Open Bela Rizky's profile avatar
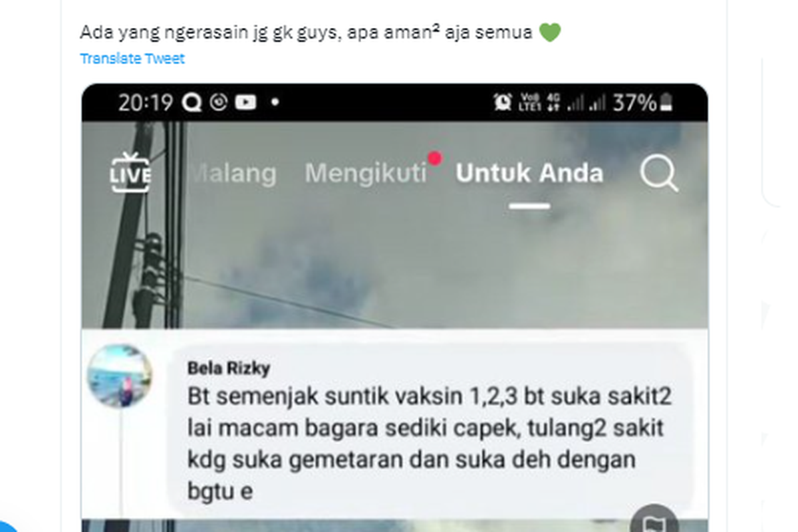Image resolution: width=798 pixels, height=532 pixels. (x=120, y=376)
